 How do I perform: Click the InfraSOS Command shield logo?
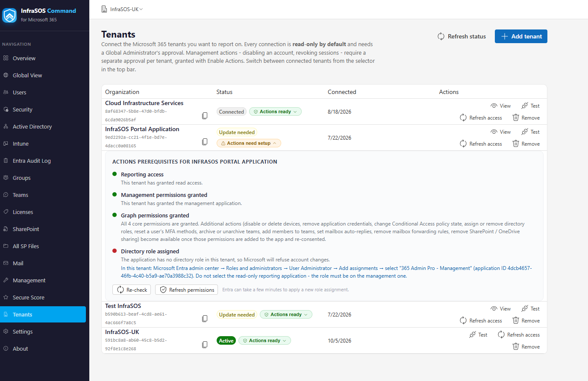point(9,15)
